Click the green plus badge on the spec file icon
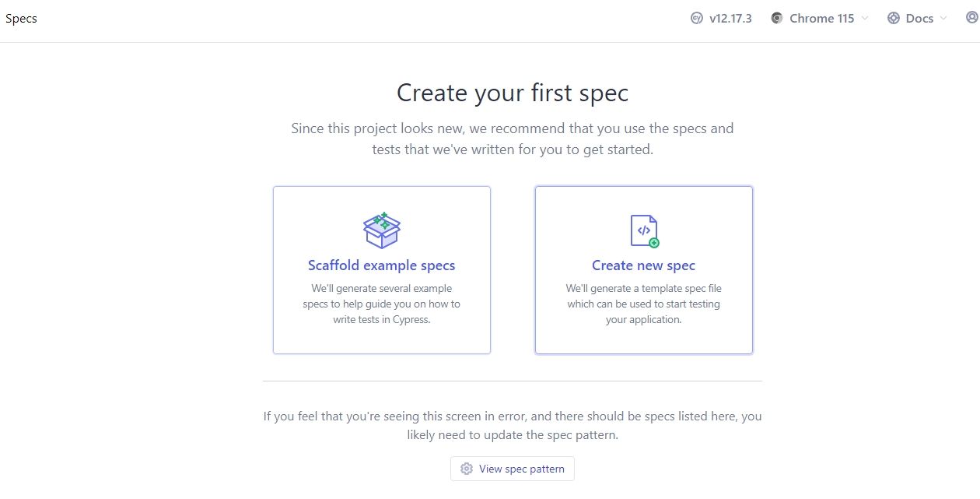This screenshot has width=980, height=499. pos(656,243)
